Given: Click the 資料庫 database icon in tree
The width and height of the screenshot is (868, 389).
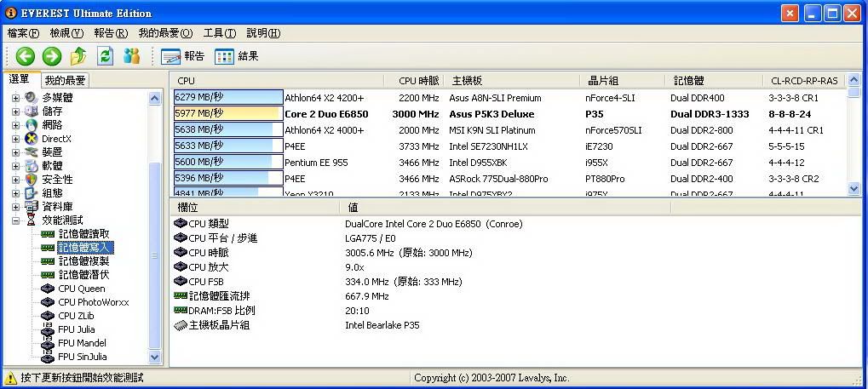Looking at the screenshot, I should 32,206.
